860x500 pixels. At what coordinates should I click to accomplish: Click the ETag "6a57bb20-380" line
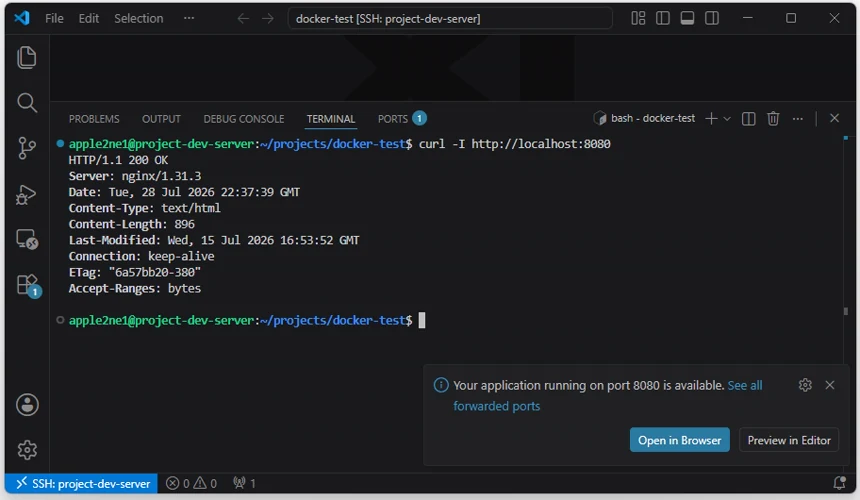[134, 272]
